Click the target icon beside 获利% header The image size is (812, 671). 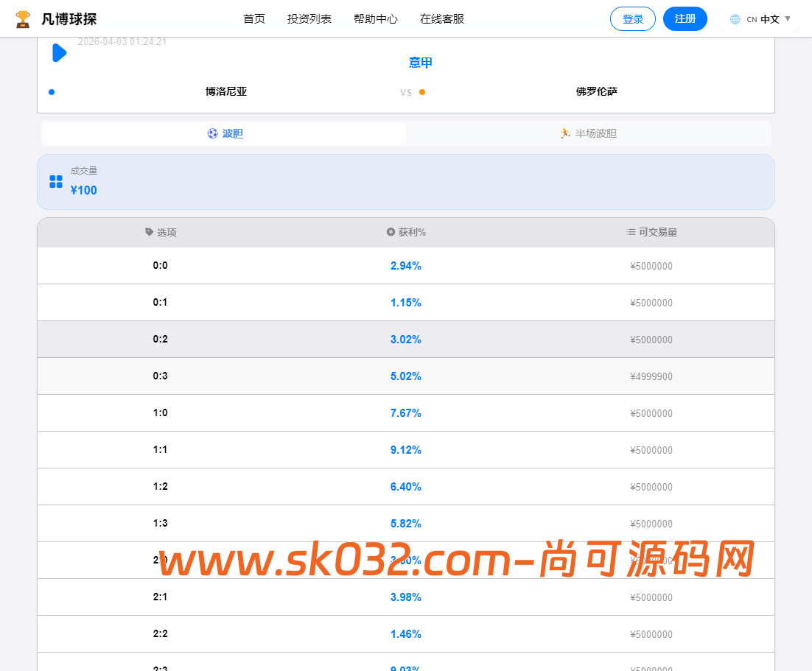pyautogui.click(x=389, y=232)
